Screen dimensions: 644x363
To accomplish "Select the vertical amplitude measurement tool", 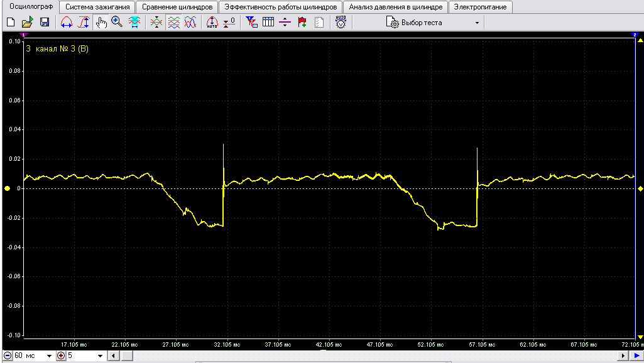I will [x=84, y=22].
